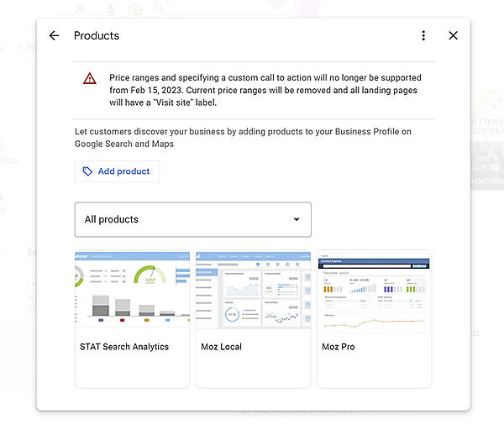Screen dimensions: 504x430
Task: Click the Add product button
Action: pos(117,171)
